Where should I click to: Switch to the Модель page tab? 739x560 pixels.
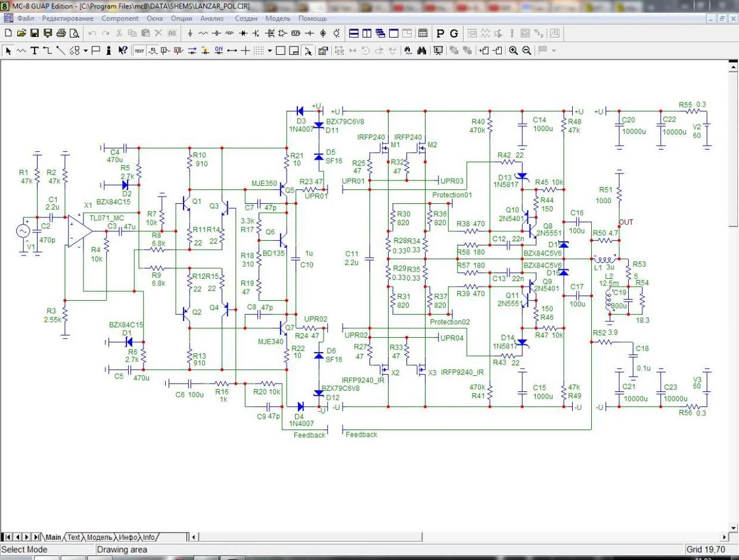(x=99, y=537)
